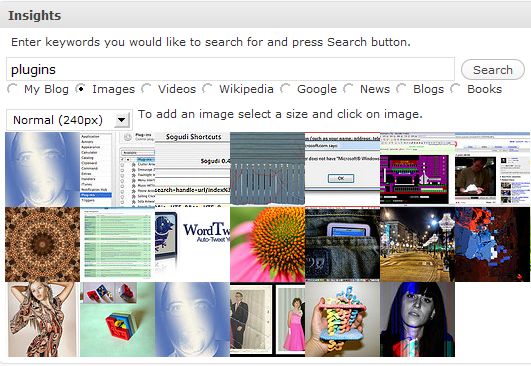The height and width of the screenshot is (366, 531).
Task: Add the red and blue abstract image
Action: (x=492, y=244)
